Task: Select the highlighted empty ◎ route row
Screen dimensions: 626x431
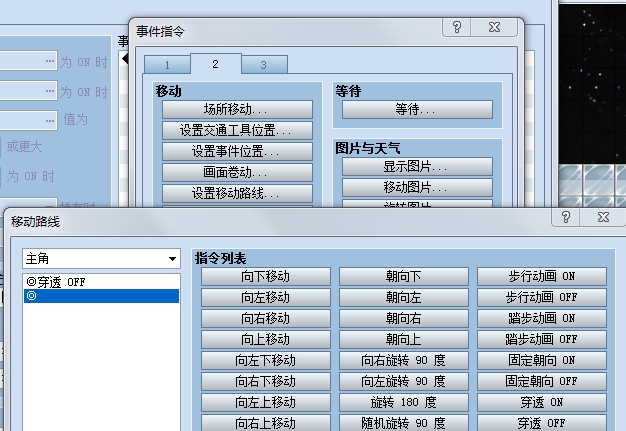Action: coord(101,296)
